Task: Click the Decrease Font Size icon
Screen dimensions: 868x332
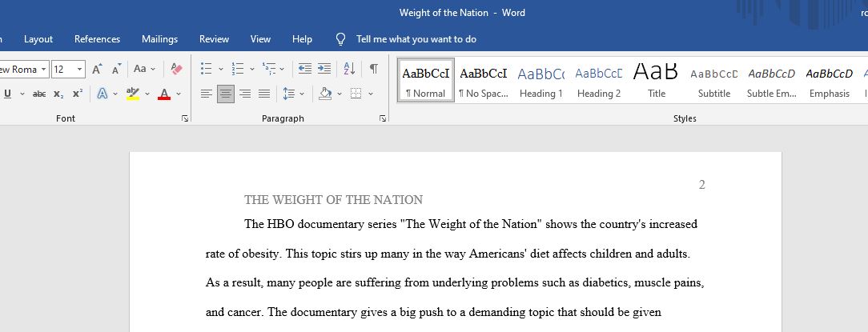Action: pyautogui.click(x=116, y=69)
